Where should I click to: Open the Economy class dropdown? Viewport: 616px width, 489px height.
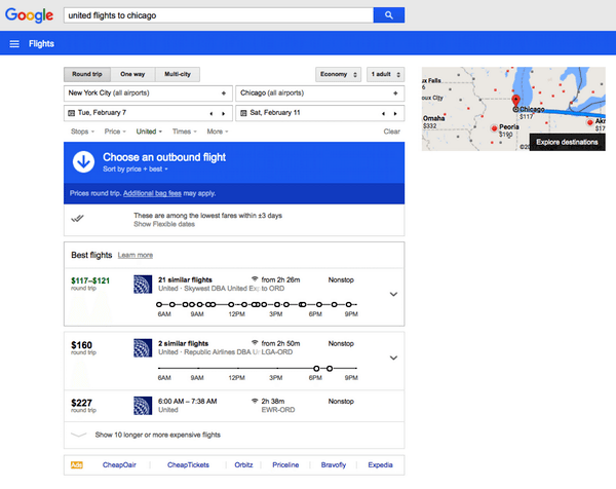[x=338, y=74]
